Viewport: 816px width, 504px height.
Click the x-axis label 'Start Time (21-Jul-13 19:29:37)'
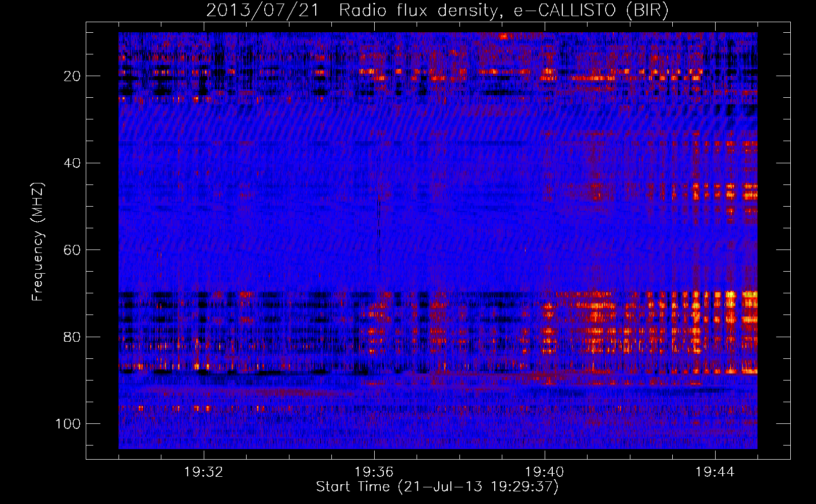(x=437, y=487)
